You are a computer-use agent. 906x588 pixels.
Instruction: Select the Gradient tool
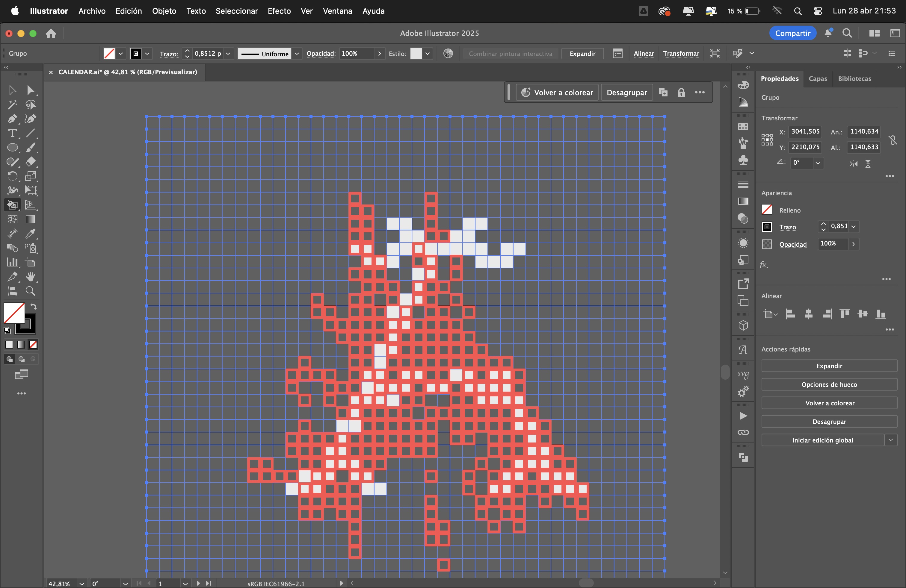pyautogui.click(x=31, y=219)
